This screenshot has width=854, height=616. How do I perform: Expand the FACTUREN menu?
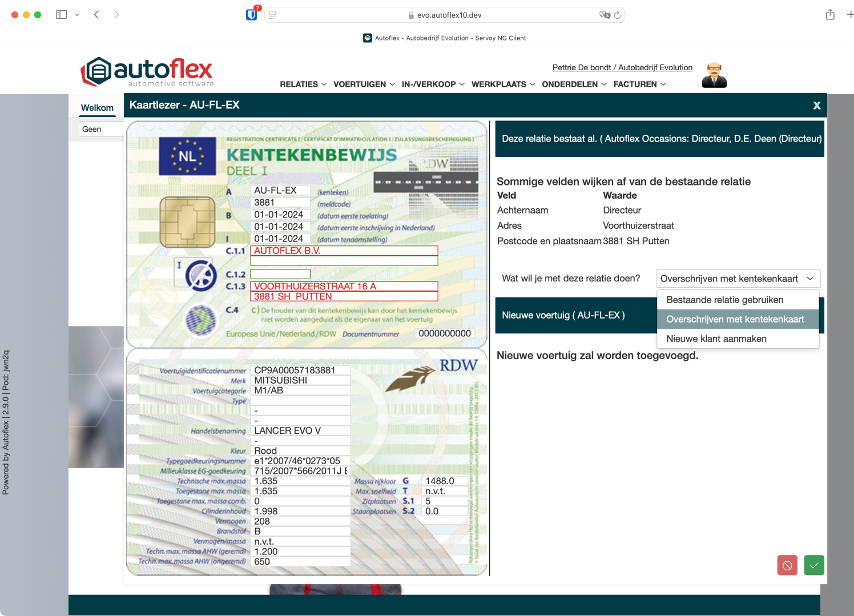[x=639, y=84]
